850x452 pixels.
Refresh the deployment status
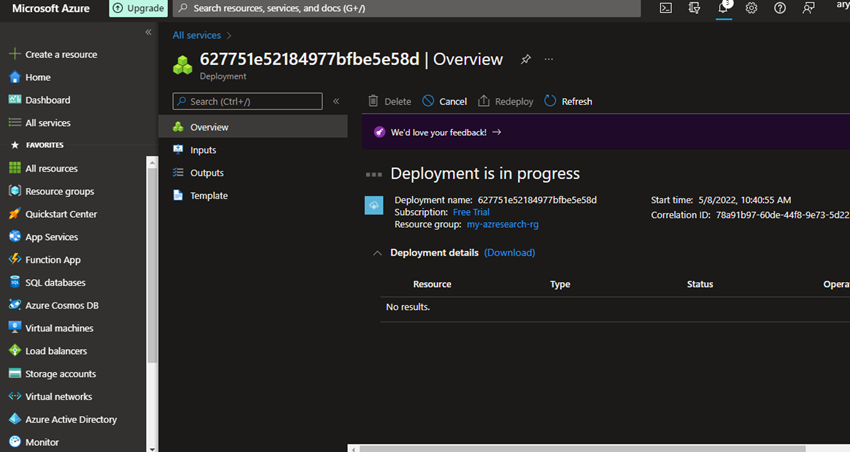[x=568, y=101]
